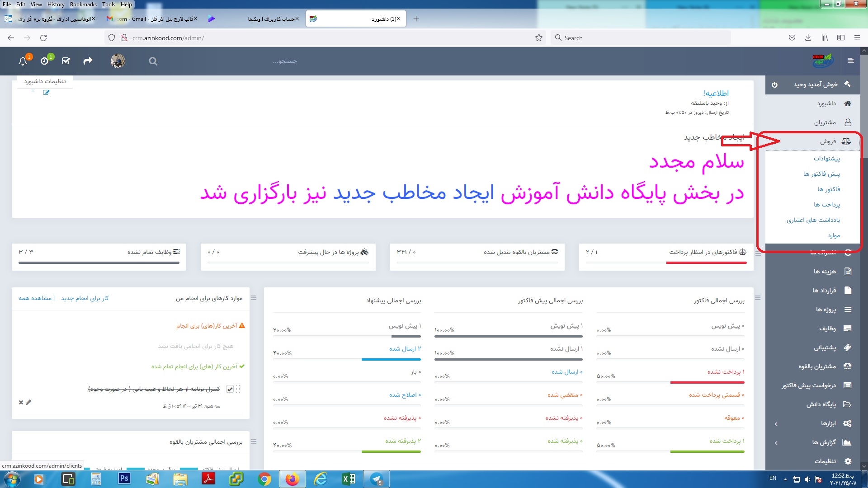Screen dimensions: 868x488
Task: Click the pencil edit icon on to-do item
Action: point(28,402)
